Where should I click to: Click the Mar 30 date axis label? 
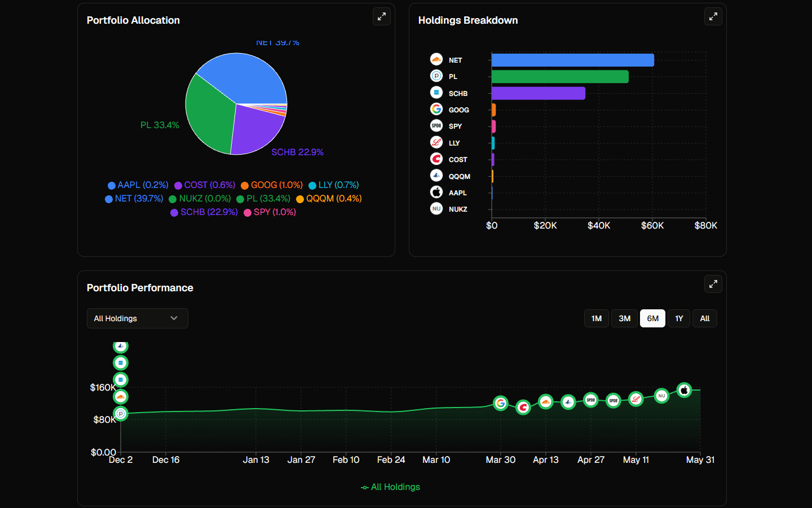click(501, 460)
